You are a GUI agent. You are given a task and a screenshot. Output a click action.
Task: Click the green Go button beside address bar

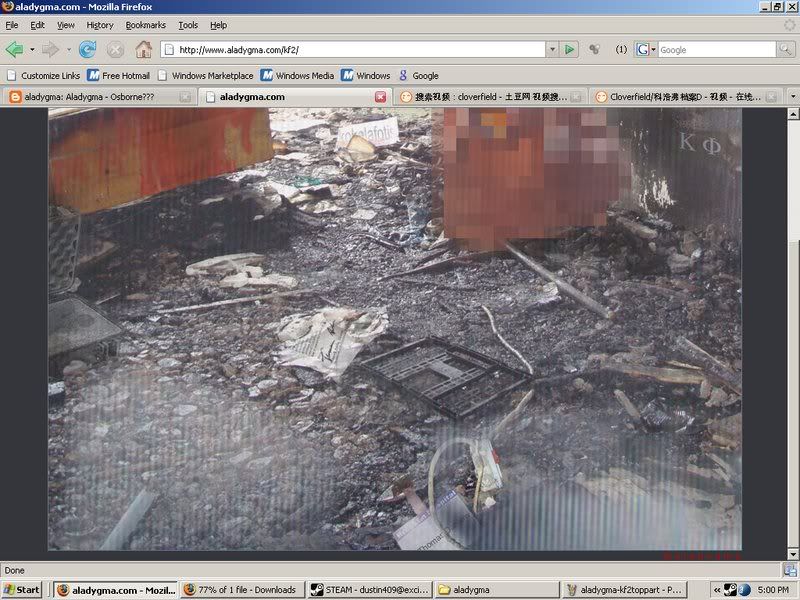point(569,49)
